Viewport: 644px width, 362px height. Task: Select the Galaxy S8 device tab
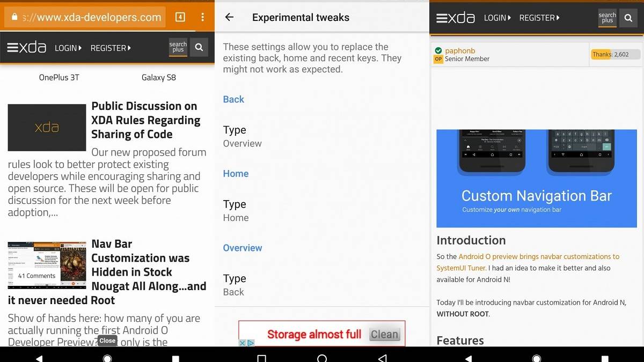159,77
